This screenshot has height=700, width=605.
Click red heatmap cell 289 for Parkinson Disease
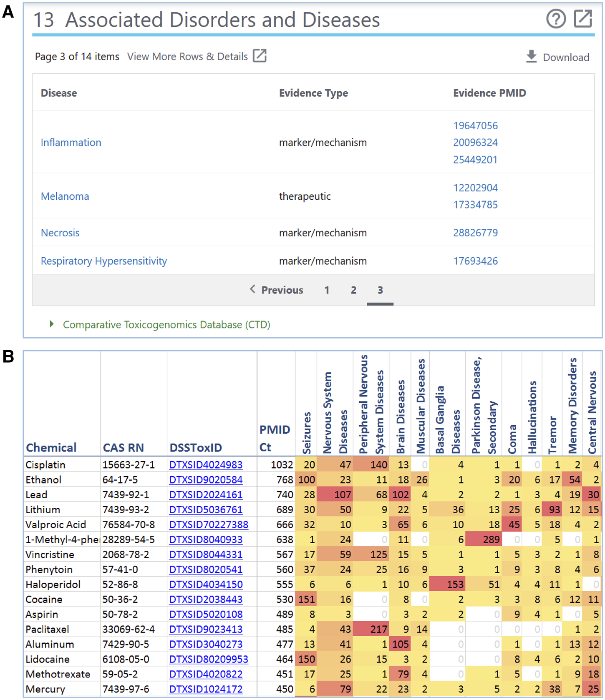484,539
